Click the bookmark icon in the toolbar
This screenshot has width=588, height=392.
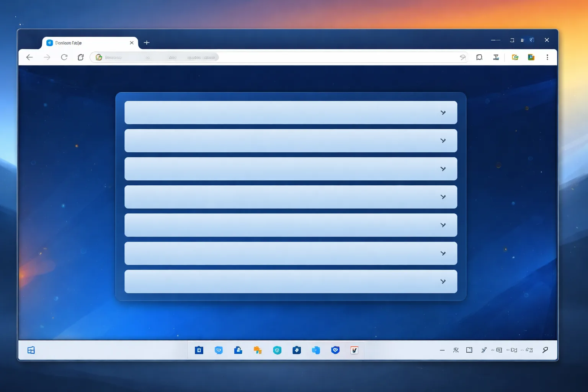click(479, 57)
